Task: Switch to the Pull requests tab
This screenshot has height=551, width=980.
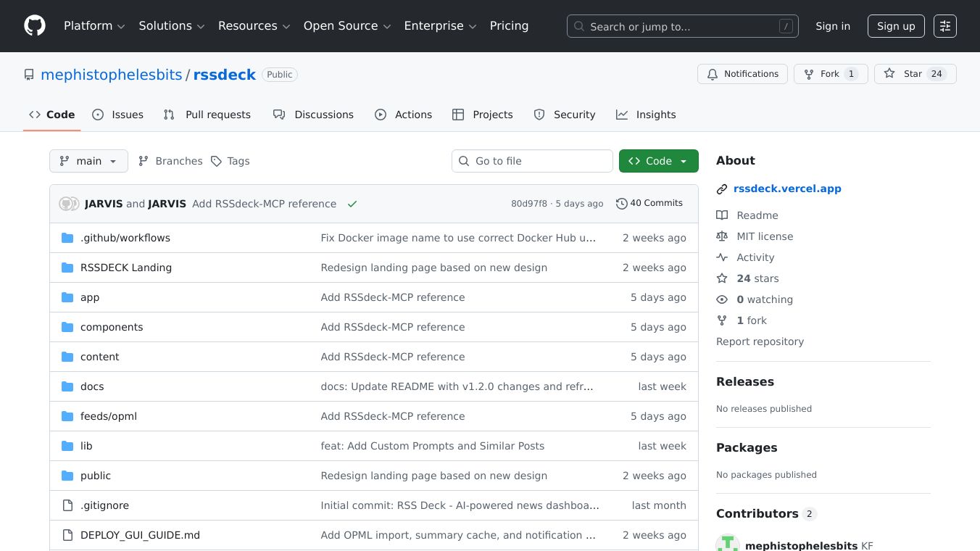Action: pos(207,115)
